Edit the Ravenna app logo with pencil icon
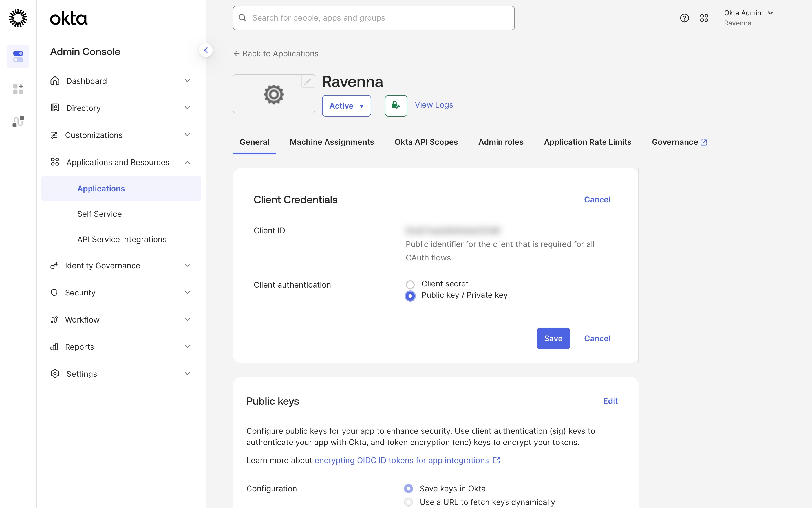The width and height of the screenshot is (812, 508). [x=308, y=81]
